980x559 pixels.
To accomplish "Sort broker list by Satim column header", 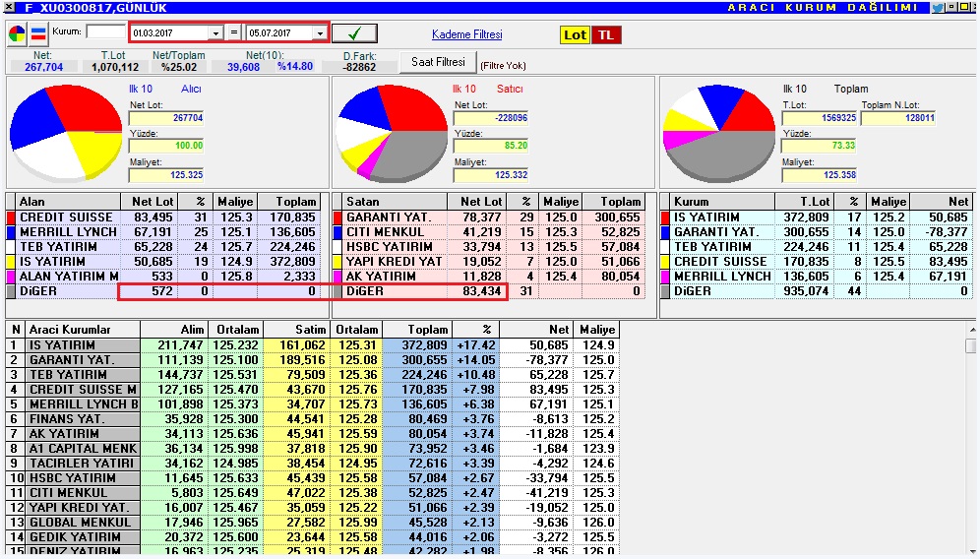I will [x=295, y=329].
